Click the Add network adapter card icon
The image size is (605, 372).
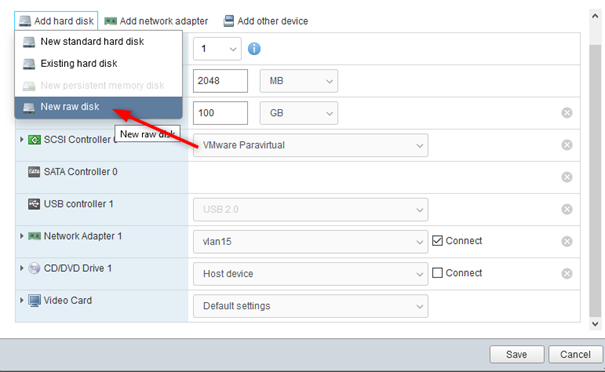110,21
